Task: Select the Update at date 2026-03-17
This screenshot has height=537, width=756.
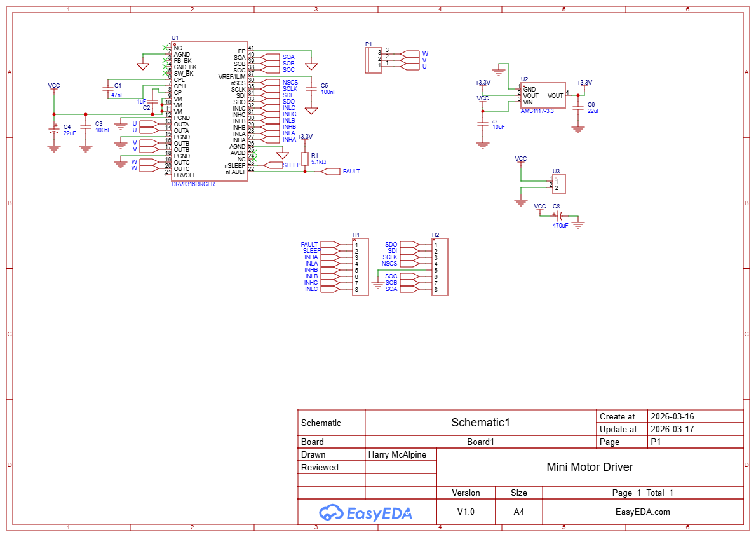Action: (x=672, y=429)
